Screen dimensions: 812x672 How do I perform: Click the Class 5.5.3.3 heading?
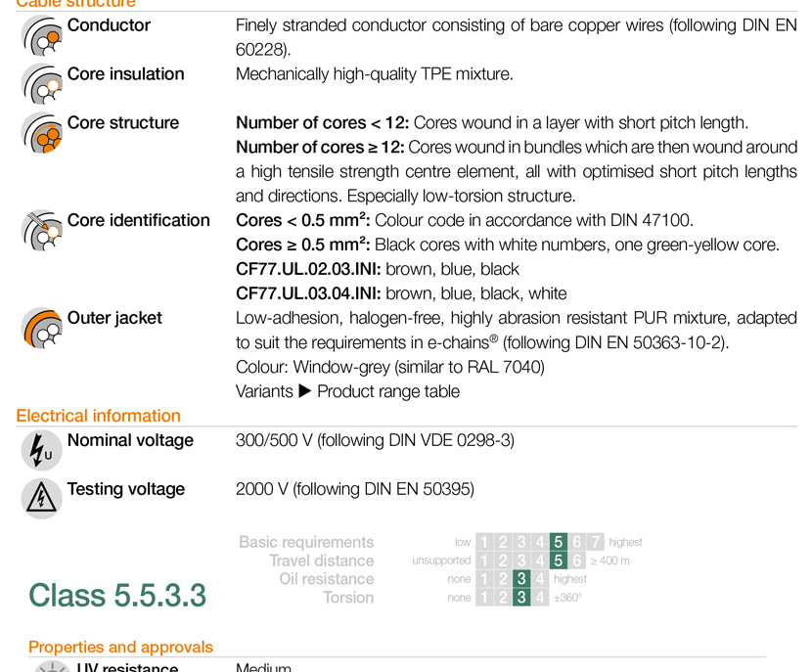(x=117, y=596)
